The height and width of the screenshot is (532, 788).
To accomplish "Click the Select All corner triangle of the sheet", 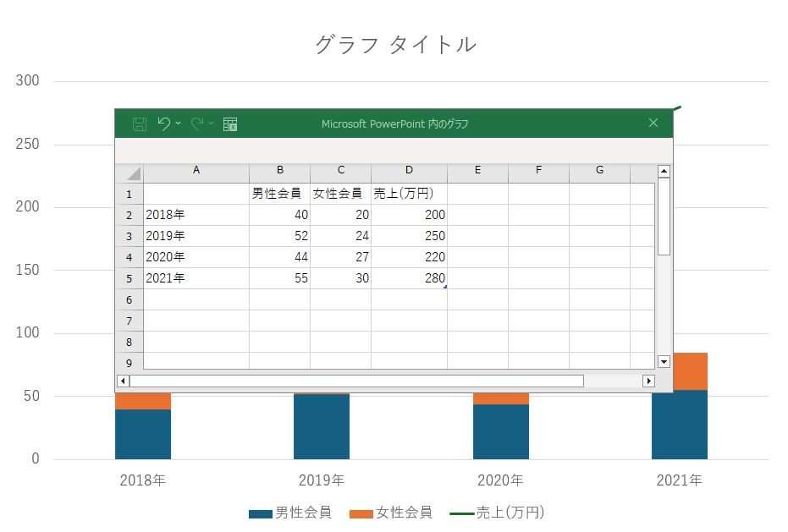I will click(x=129, y=173).
